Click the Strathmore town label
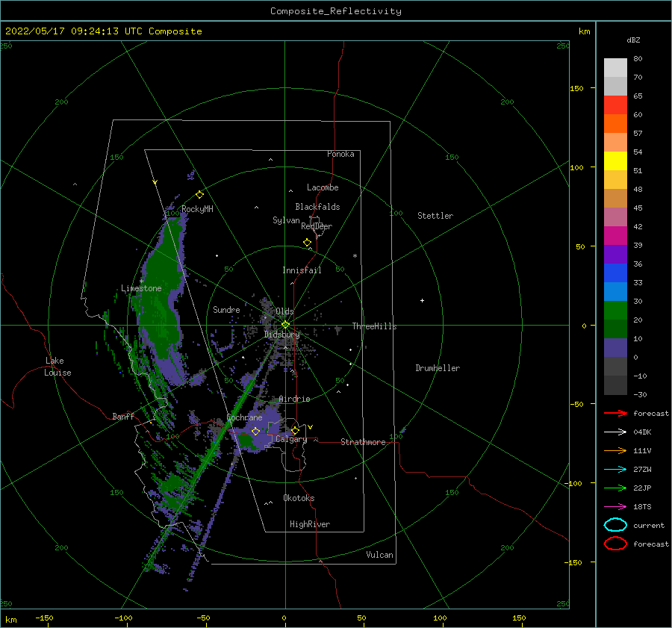This screenshot has width=672, height=628. [x=363, y=442]
